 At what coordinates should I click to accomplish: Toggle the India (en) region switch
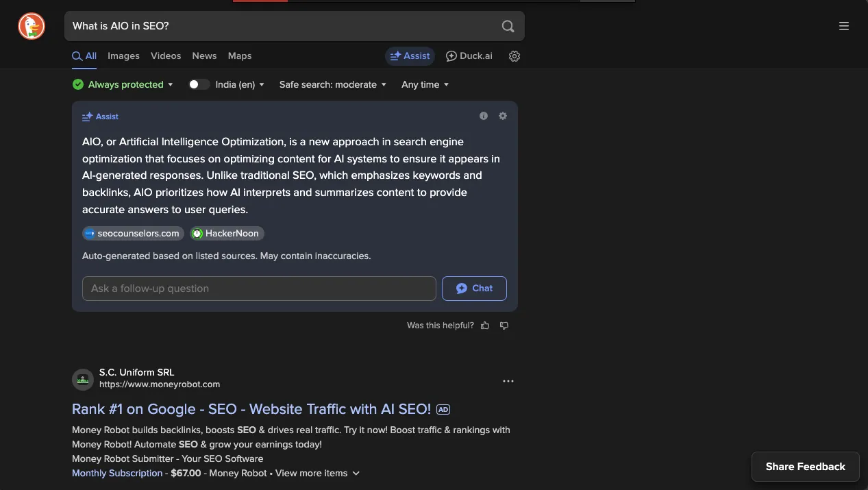199,84
